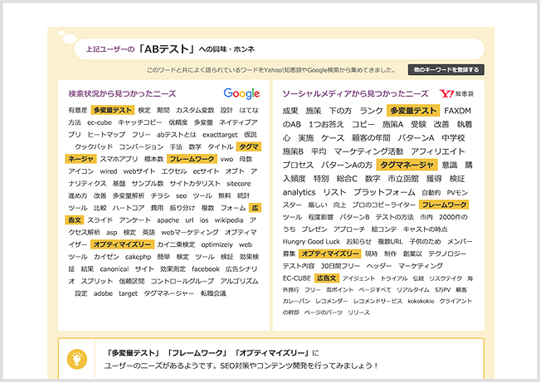Select the wired keyword
This screenshot has height=382, width=540.
(x=108, y=171)
